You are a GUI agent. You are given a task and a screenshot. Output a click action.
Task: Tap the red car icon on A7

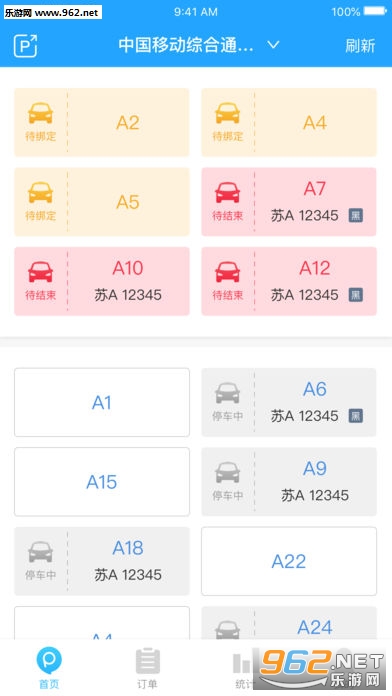[x=227, y=193]
